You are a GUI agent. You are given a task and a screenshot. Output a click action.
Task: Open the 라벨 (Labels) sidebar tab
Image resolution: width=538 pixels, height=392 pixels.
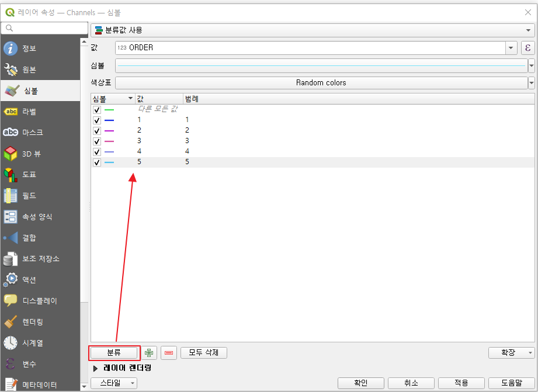point(40,112)
